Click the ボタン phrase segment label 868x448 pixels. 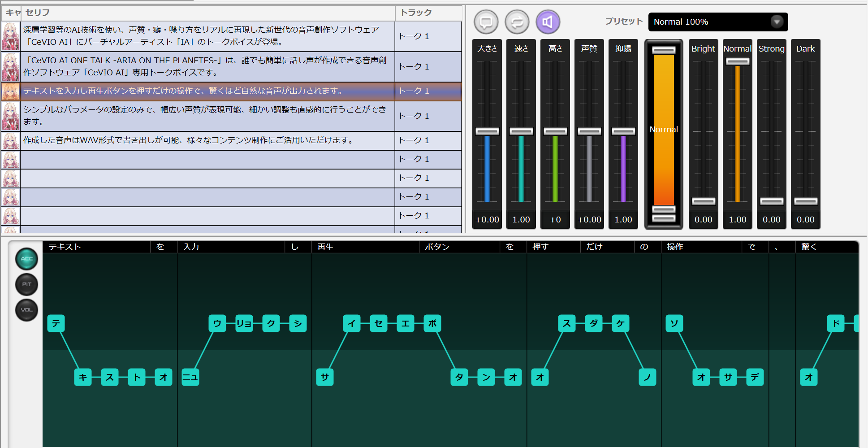(x=460, y=247)
